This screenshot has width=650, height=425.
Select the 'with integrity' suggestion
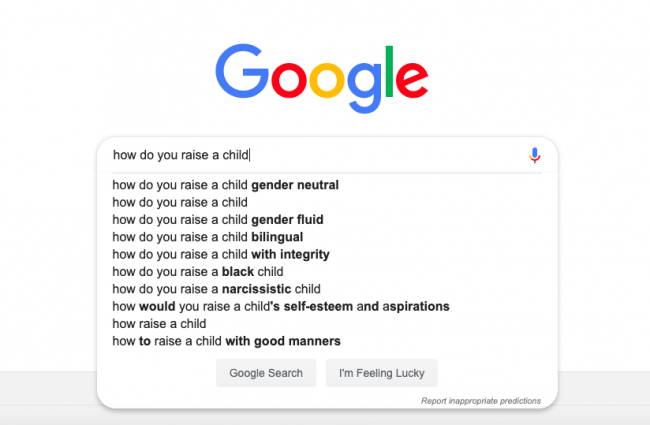[221, 254]
